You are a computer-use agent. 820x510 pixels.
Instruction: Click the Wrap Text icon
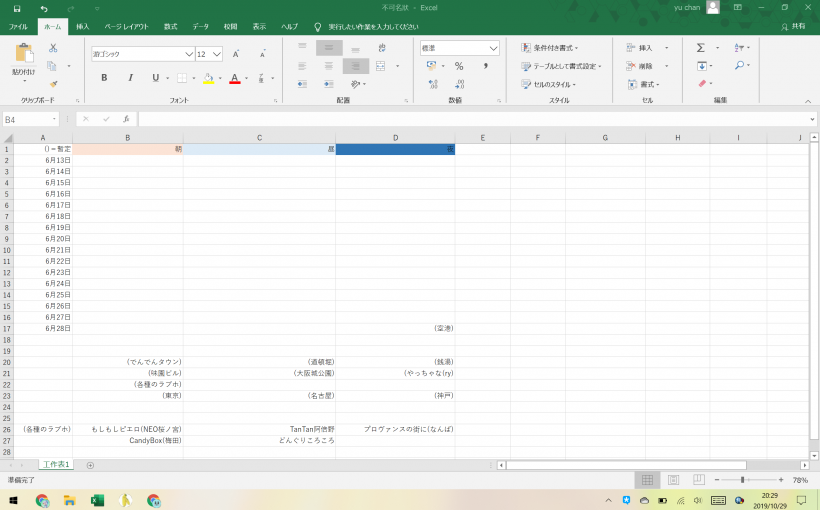[382, 48]
